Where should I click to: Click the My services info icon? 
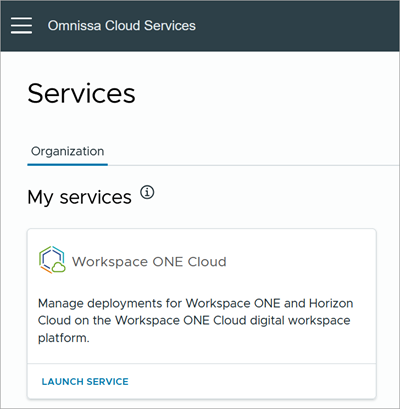(x=147, y=192)
